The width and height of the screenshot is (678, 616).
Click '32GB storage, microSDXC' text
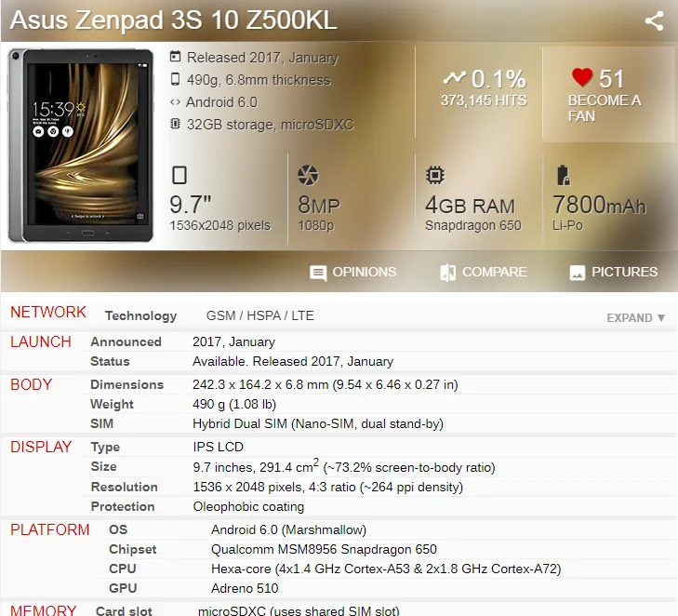pyautogui.click(x=270, y=125)
